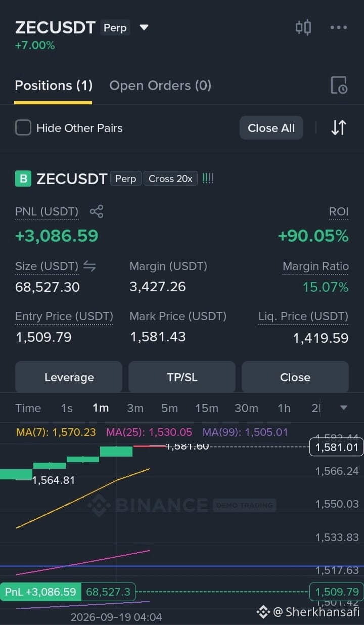The image size is (364, 625).
Task: Enable Hide Other Pairs checkbox
Action: (x=23, y=128)
